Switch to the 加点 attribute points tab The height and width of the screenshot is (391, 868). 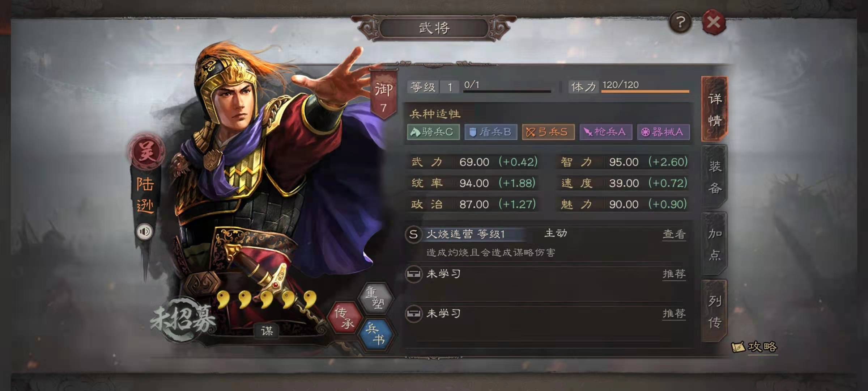714,244
